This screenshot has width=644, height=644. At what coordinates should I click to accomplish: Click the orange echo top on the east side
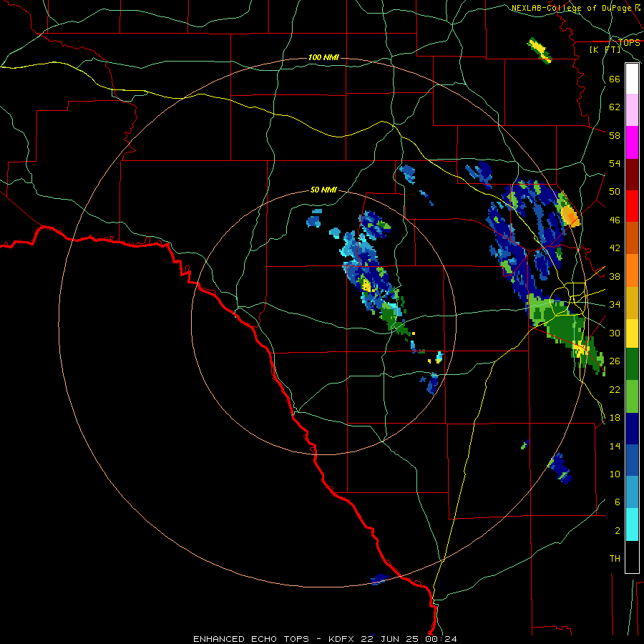(570, 215)
